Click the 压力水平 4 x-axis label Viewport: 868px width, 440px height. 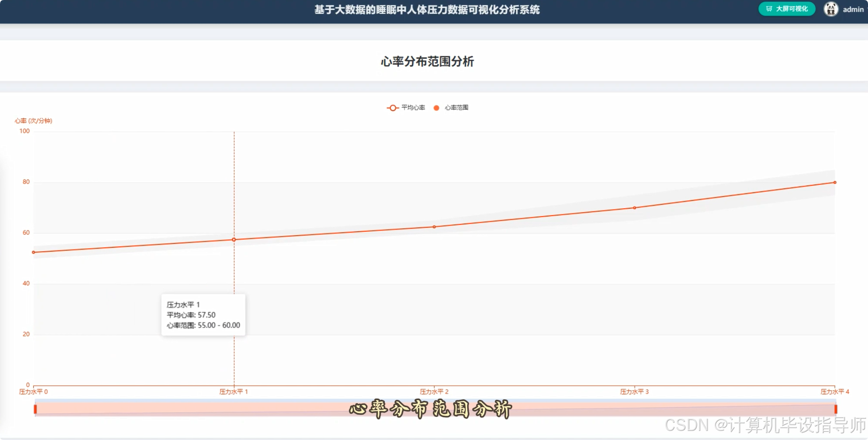(835, 392)
